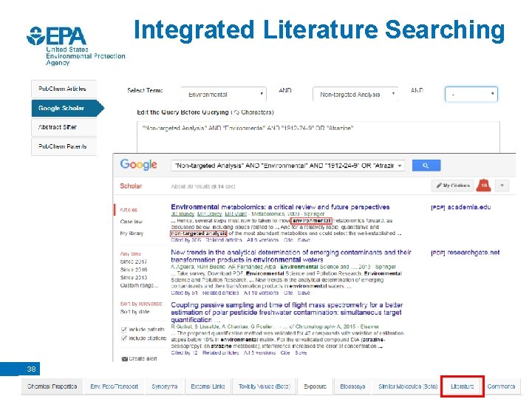Image resolution: width=532 pixels, height=399 pixels.
Task: Open the Env. Fate/Transport tab
Action: click(x=114, y=386)
